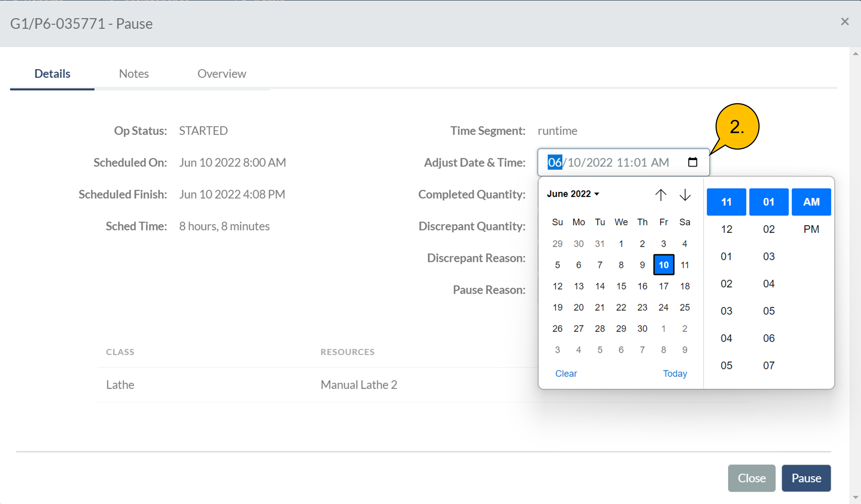Pick June 24 on the calendar
This screenshot has height=504, width=861.
[x=663, y=307]
